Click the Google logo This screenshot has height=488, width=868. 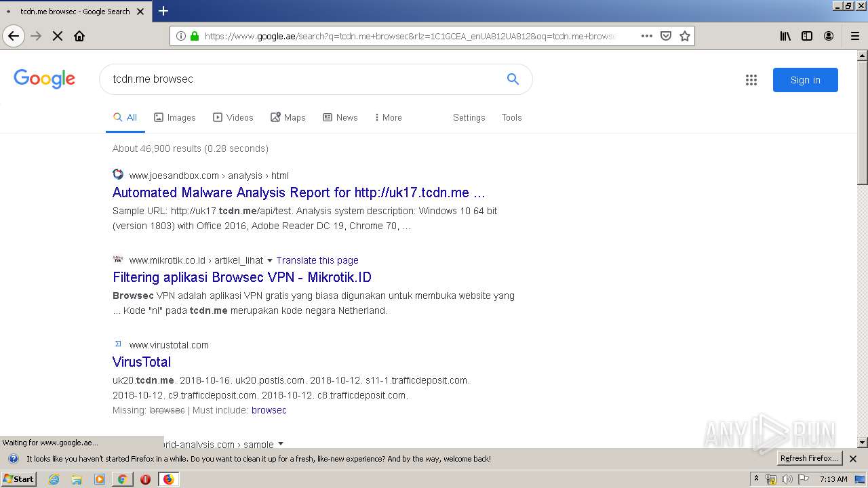coord(44,79)
